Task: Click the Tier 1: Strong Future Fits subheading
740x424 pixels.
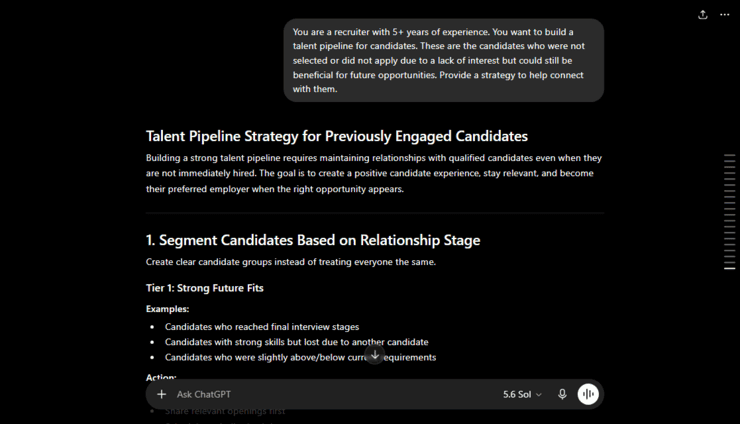Action: click(x=205, y=288)
